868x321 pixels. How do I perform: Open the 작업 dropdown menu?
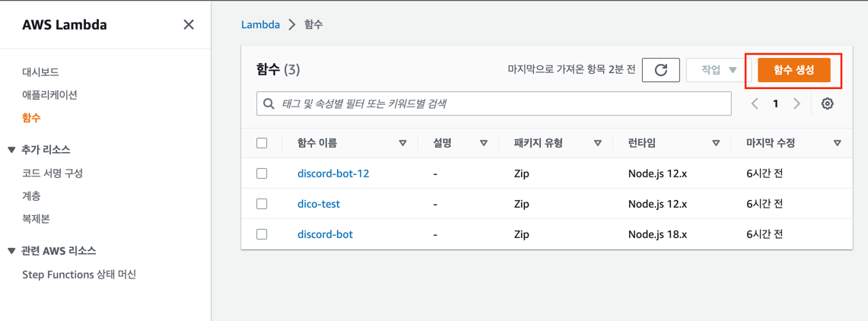[719, 70]
